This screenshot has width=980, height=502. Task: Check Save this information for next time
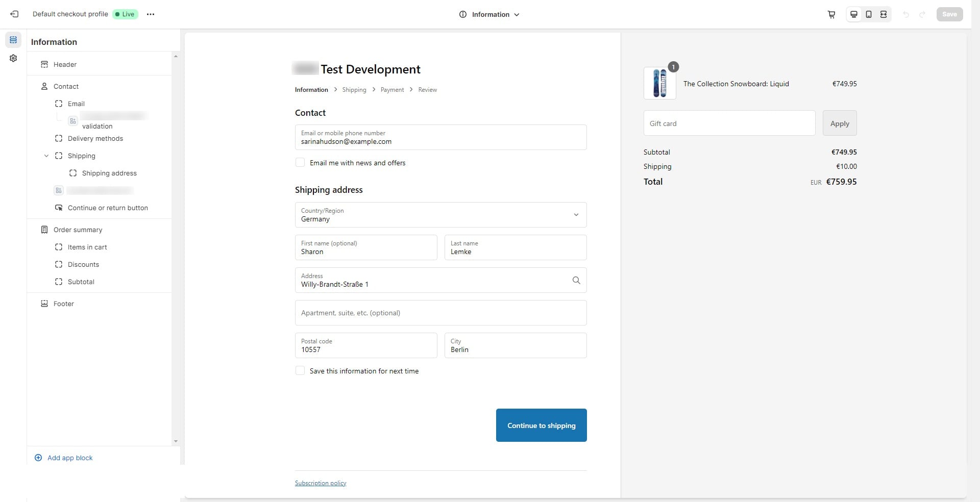(300, 371)
